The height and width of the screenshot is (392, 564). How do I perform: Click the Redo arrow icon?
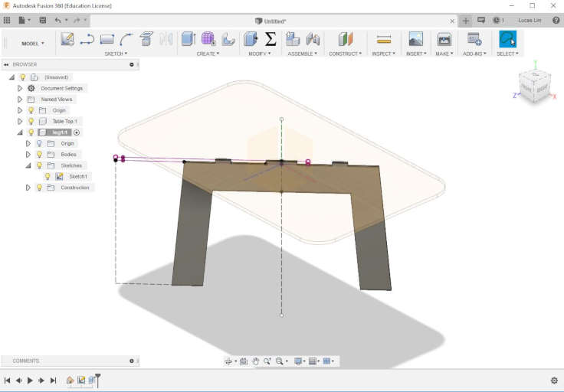(77, 21)
